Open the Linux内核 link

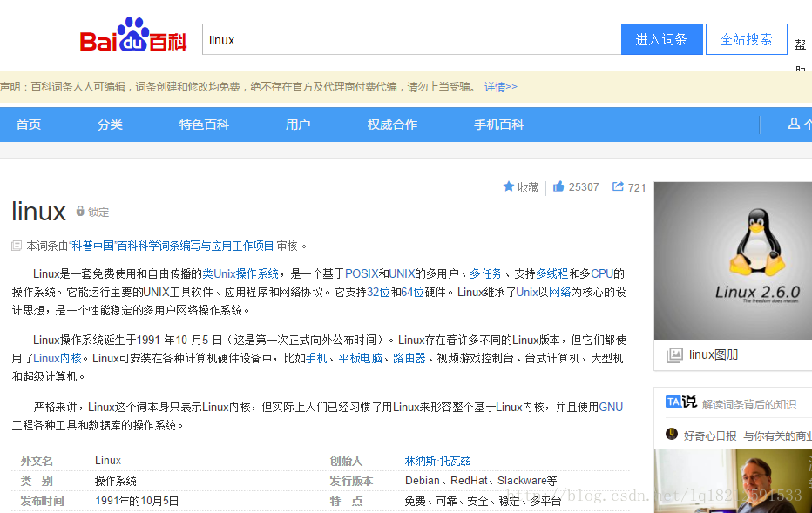[58, 358]
